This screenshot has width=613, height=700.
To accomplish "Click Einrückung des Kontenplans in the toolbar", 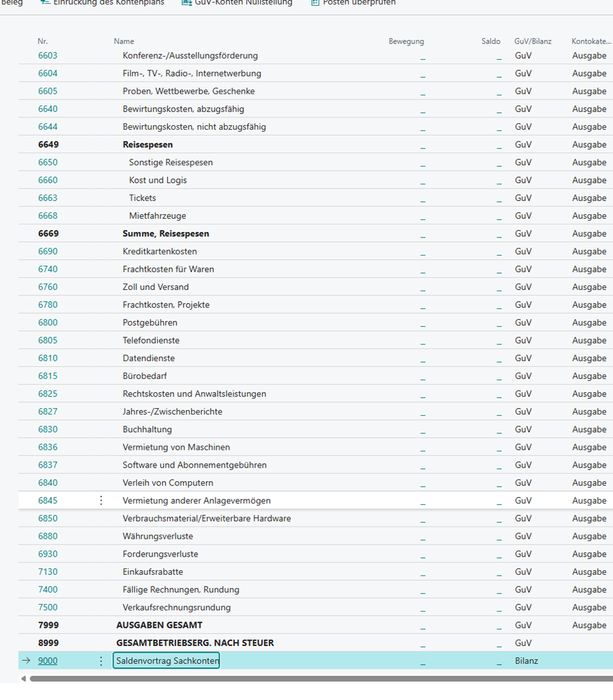I will coord(102,3).
